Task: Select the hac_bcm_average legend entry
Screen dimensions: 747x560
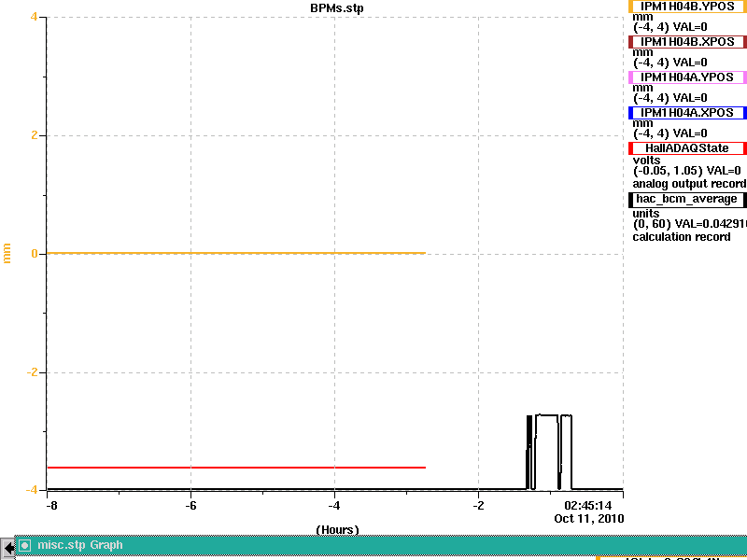Action: 687,200
